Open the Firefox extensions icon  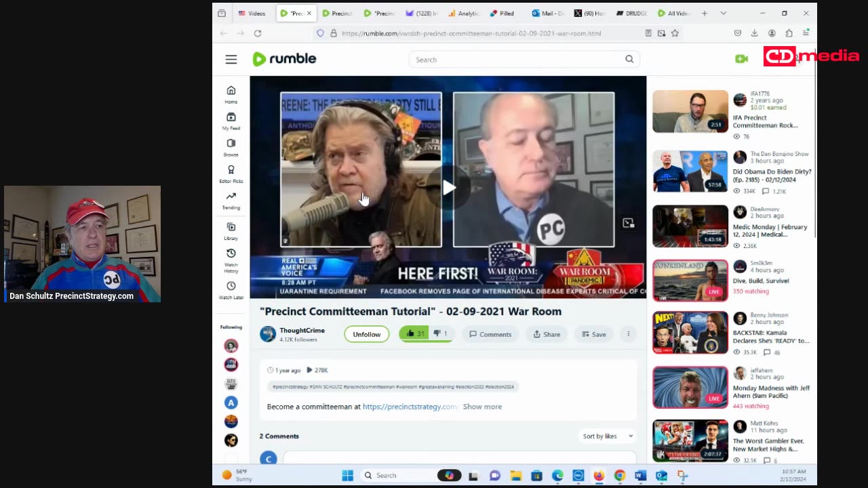tap(789, 33)
